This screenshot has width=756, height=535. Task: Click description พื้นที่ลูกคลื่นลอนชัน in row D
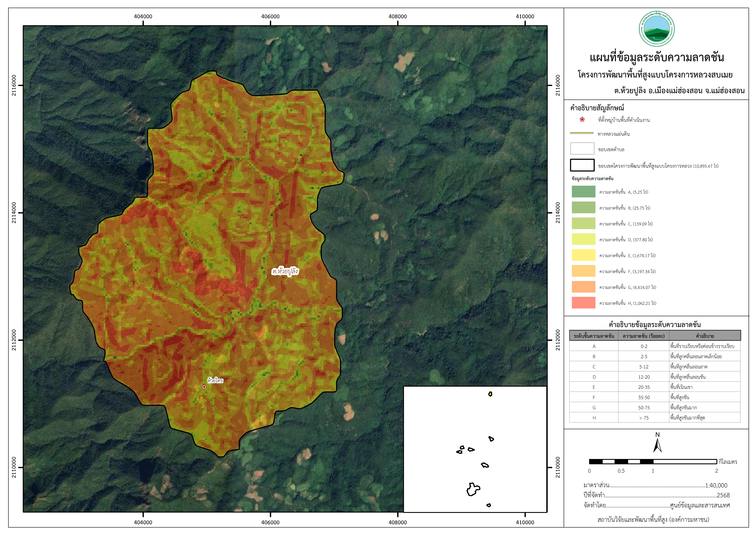click(688, 377)
